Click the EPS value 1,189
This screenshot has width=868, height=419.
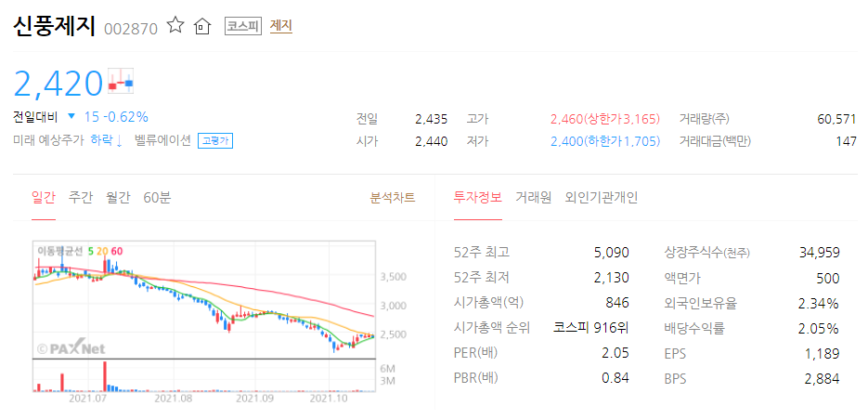click(x=823, y=354)
